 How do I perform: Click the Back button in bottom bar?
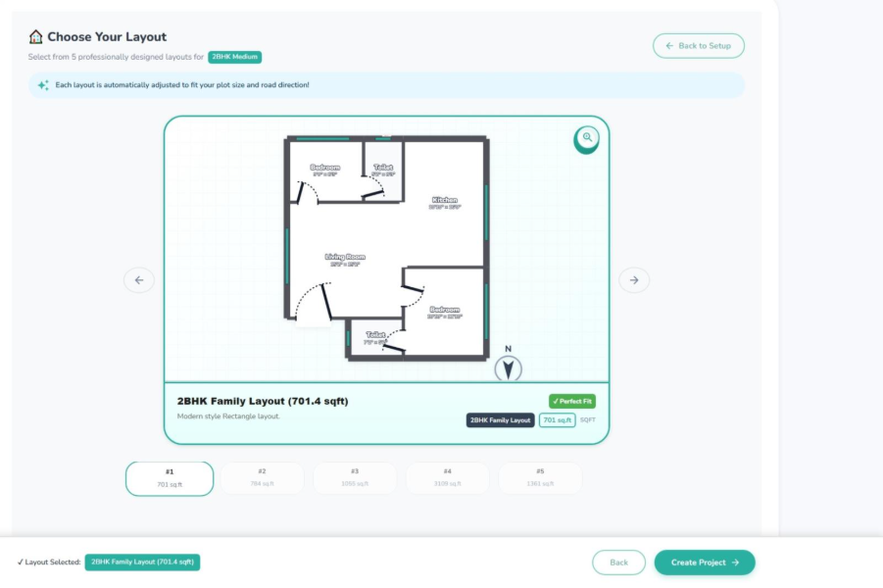(x=618, y=563)
